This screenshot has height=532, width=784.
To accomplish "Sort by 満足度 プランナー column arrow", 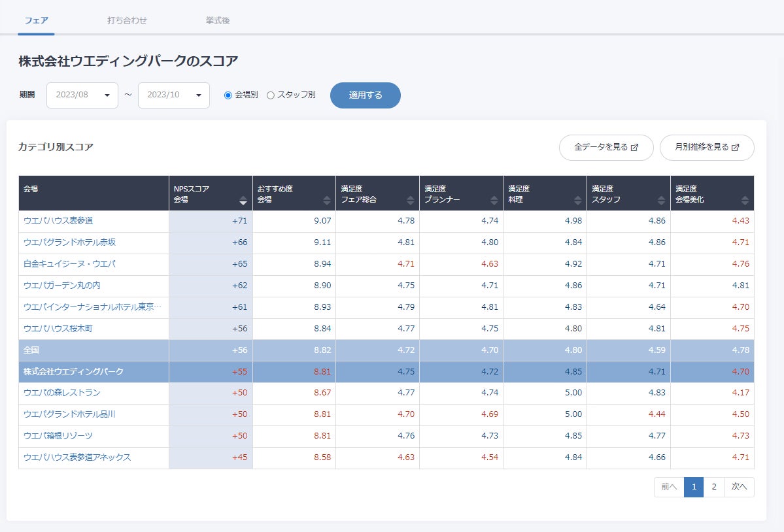I will [494, 201].
